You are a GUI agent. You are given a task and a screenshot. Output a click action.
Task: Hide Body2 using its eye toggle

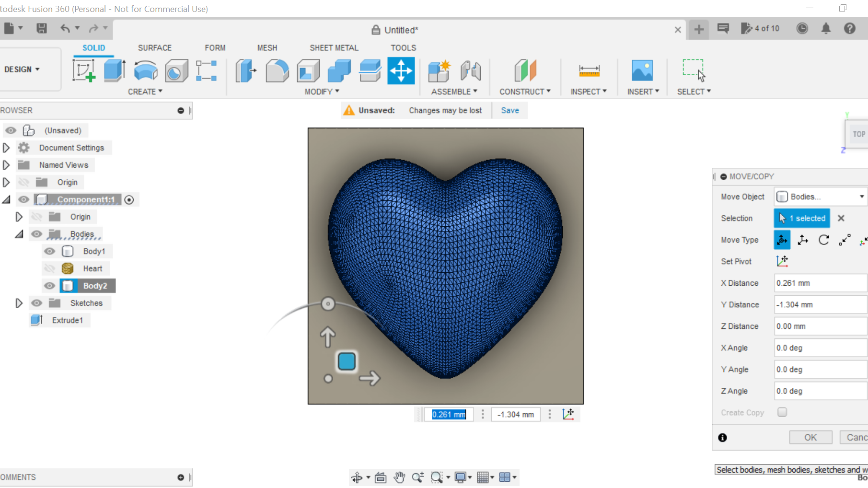(x=49, y=285)
